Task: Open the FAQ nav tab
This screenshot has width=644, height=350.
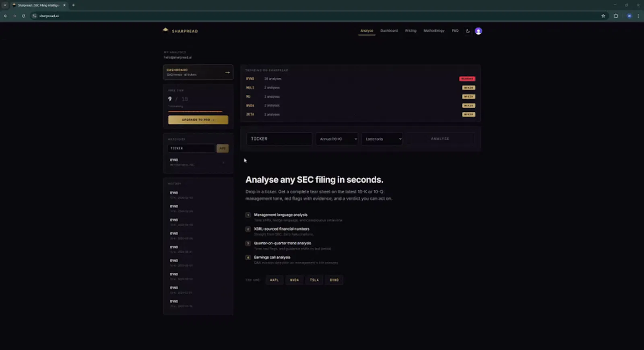Action: click(455, 31)
